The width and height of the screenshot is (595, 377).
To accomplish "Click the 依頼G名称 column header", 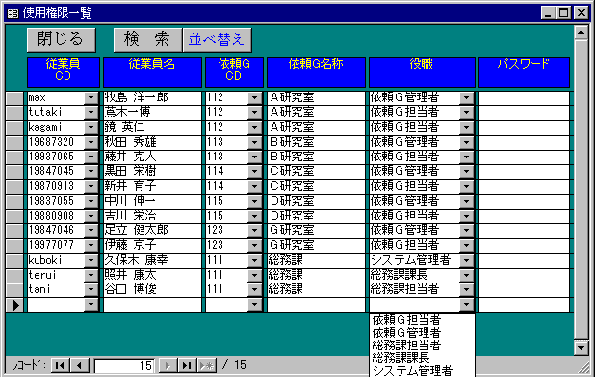I will (316, 72).
